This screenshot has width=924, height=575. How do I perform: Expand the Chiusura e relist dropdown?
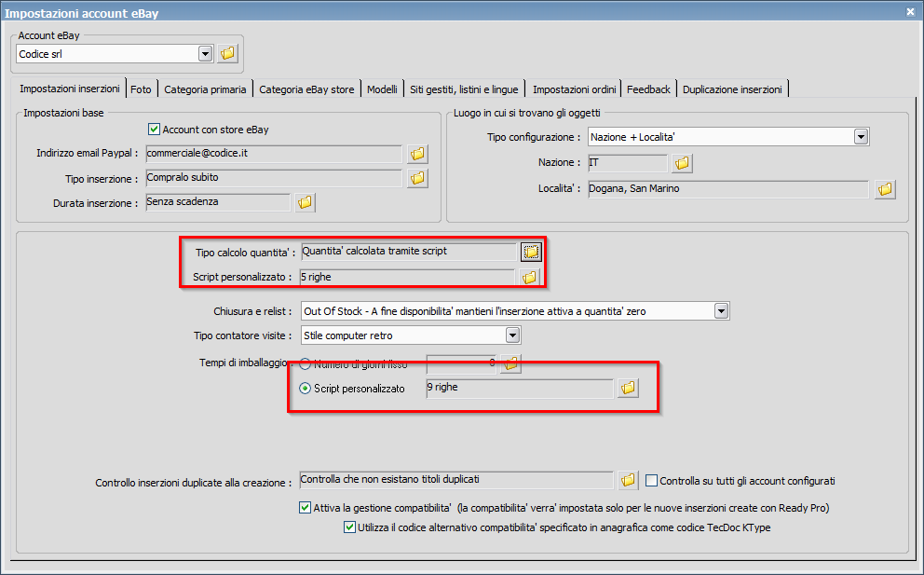coord(721,310)
